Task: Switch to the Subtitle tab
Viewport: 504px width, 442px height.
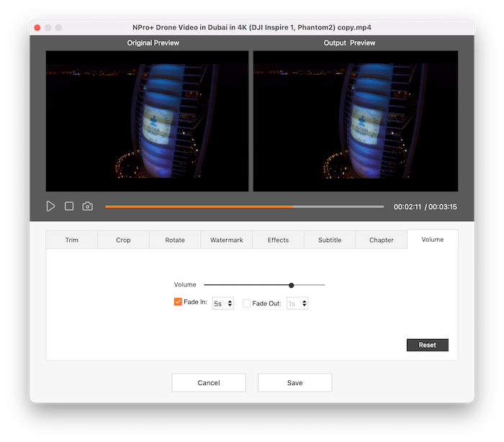Action: (330, 240)
